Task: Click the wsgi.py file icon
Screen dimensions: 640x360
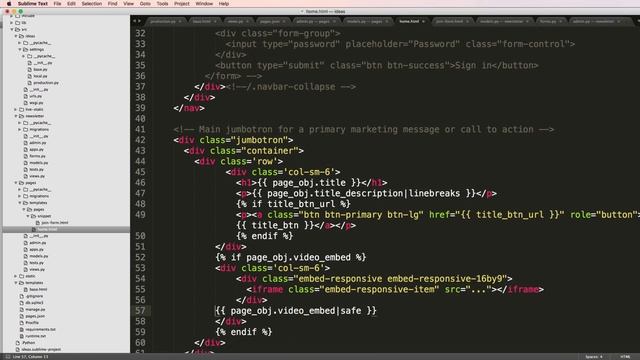Action: pyautogui.click(x=26, y=103)
